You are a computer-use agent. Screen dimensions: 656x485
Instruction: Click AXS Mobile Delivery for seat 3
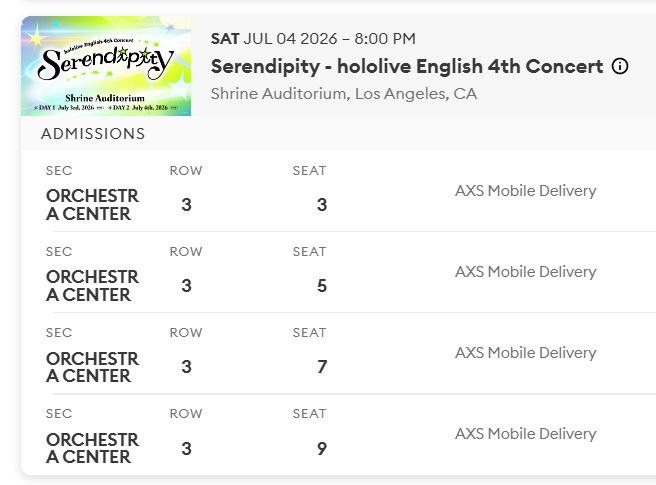click(525, 191)
